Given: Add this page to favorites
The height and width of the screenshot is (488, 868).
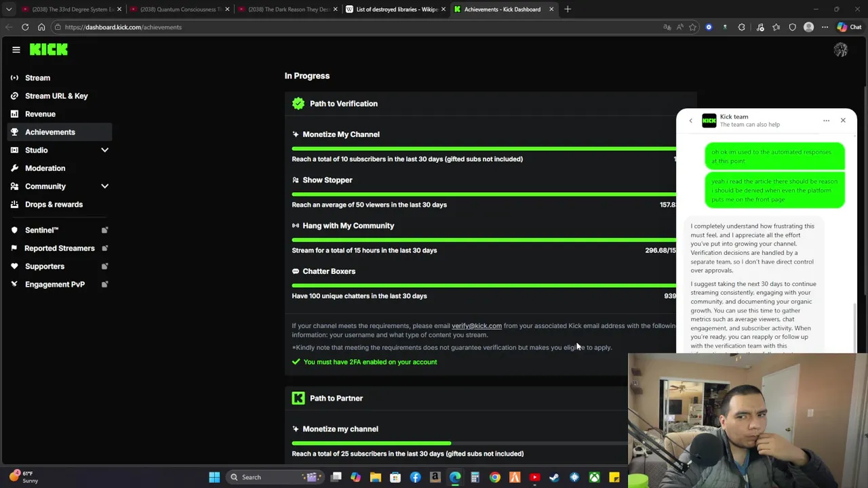Looking at the screenshot, I should 692,27.
